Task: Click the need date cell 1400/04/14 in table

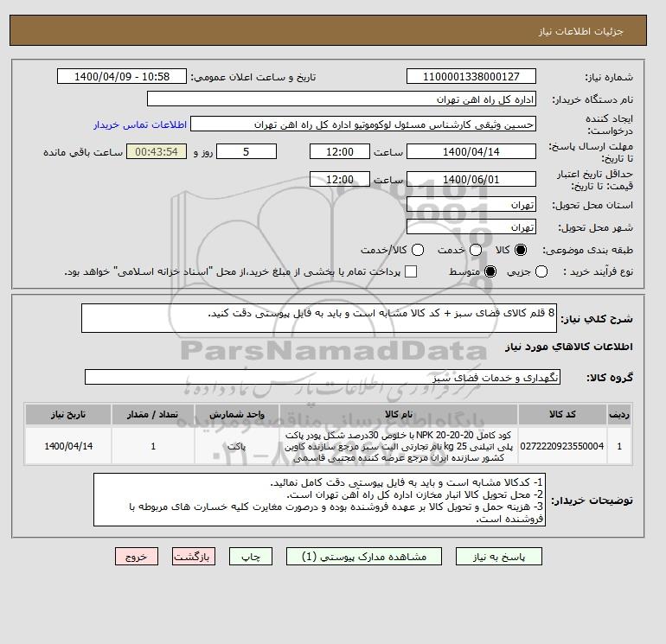Action: 68,446
